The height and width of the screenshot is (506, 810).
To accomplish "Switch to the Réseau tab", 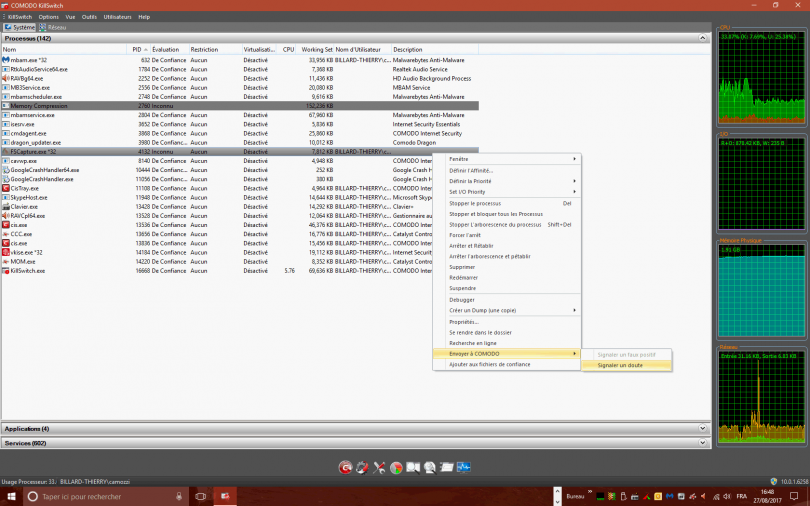I will click(x=53, y=27).
